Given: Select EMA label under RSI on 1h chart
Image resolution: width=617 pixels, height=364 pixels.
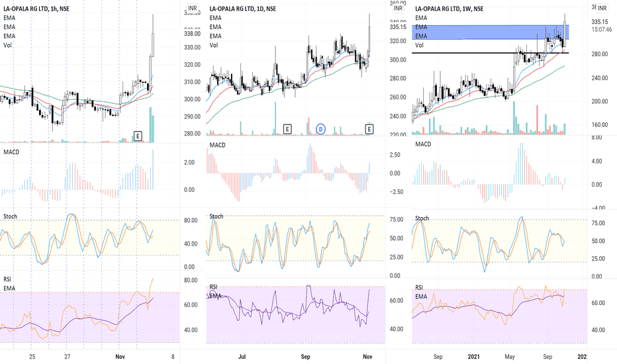Looking at the screenshot, I should pos(9,288).
